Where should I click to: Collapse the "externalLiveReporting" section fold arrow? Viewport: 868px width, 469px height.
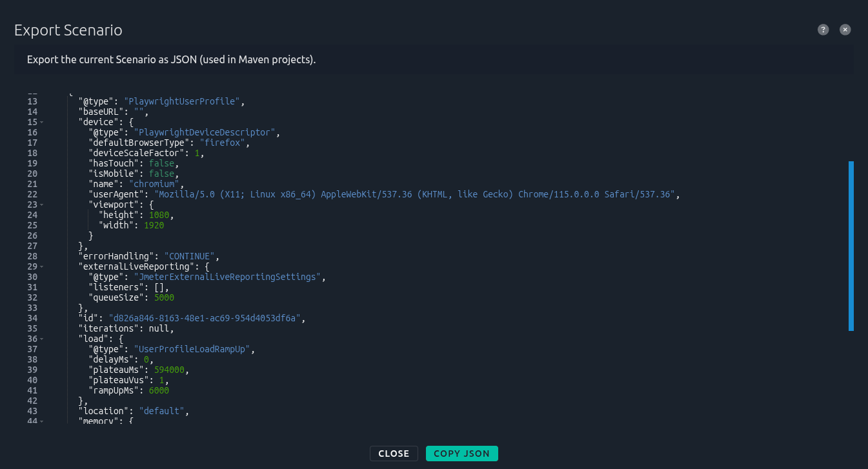coord(41,266)
